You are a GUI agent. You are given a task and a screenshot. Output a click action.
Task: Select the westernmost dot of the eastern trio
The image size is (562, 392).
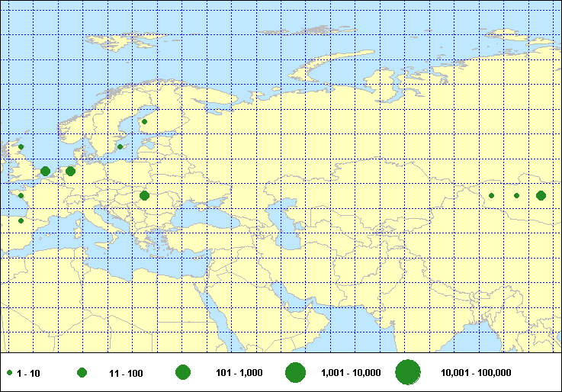tap(492, 195)
